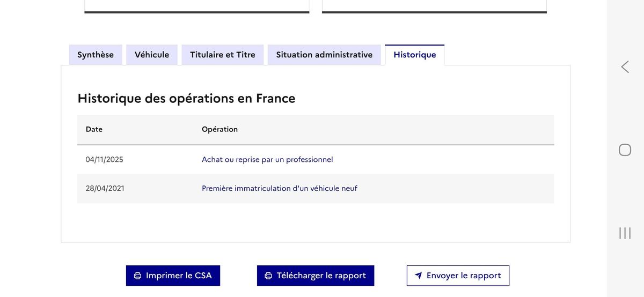Image resolution: width=644 pixels, height=297 pixels.
Task: Click the Opération column header
Action: click(219, 129)
